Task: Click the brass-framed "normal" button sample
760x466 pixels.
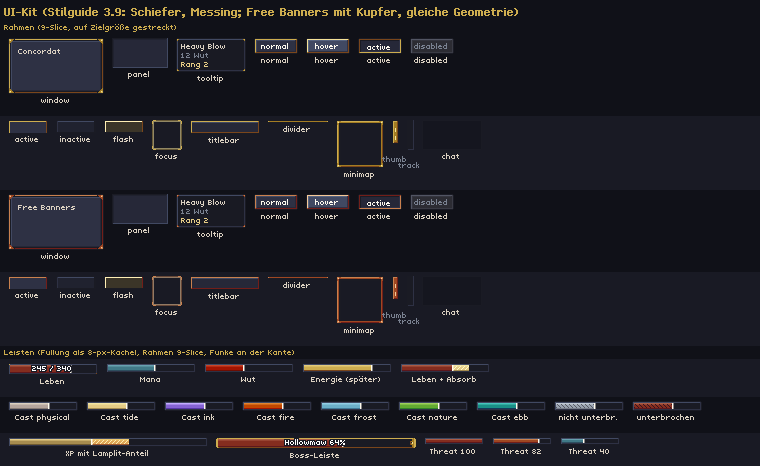Action: (275, 46)
